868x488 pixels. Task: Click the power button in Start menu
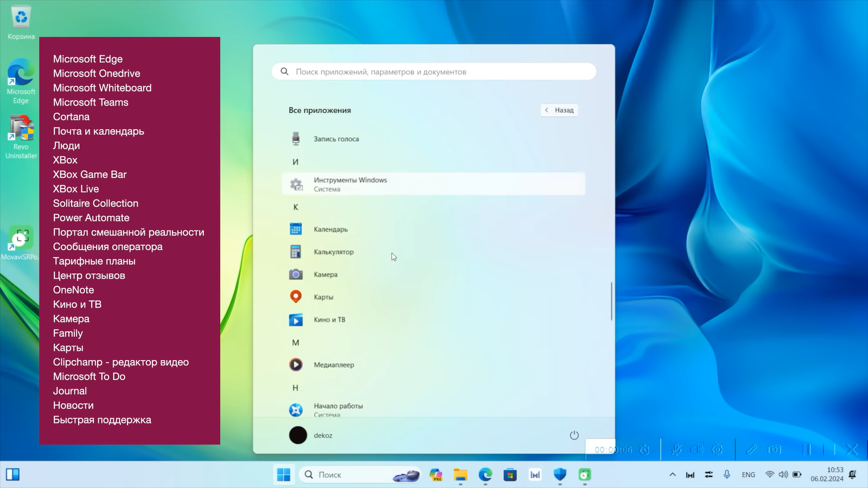[574, 435]
